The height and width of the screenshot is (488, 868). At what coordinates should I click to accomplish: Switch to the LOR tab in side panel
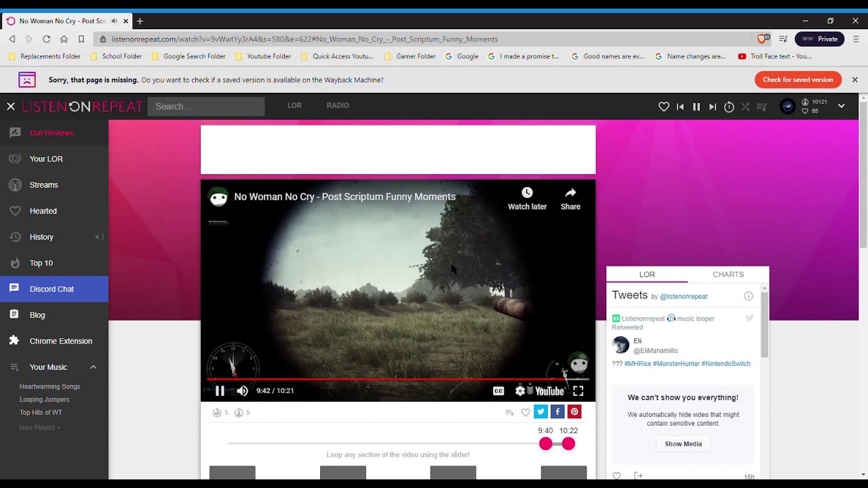[647, 274]
